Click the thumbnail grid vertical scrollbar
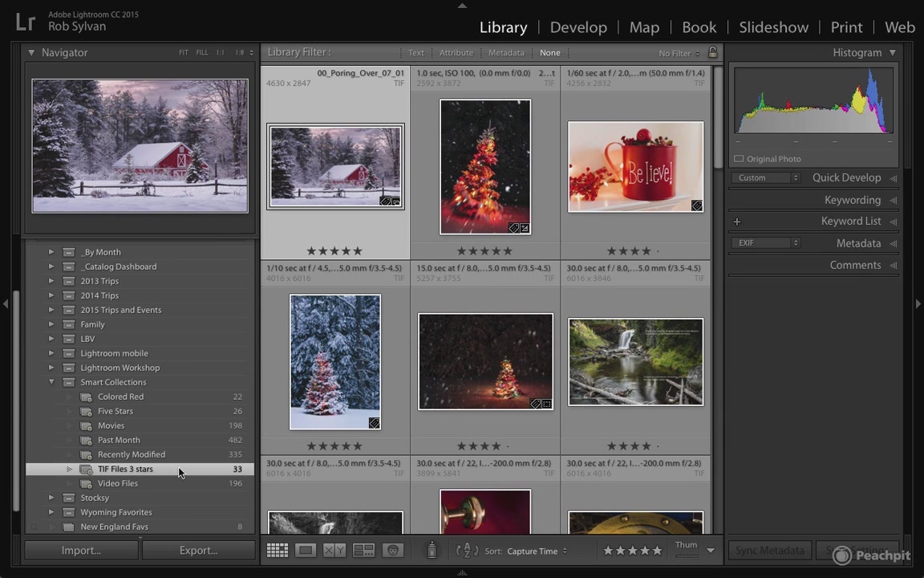 718,118
